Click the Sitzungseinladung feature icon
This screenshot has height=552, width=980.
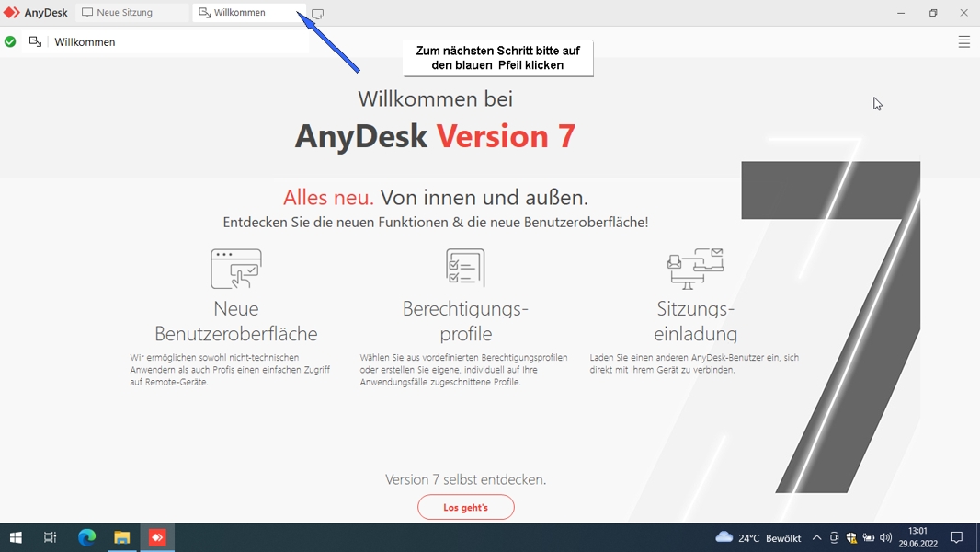click(x=695, y=269)
